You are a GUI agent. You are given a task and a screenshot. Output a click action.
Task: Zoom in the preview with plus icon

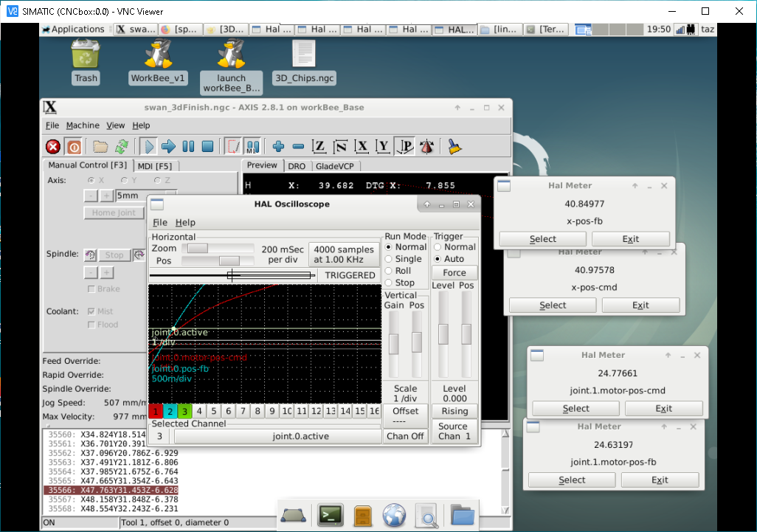[279, 146]
